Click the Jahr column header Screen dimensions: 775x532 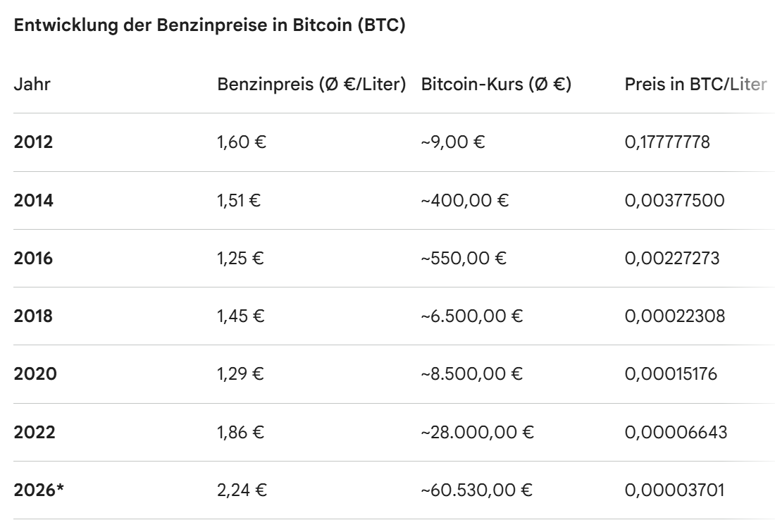[x=32, y=85]
